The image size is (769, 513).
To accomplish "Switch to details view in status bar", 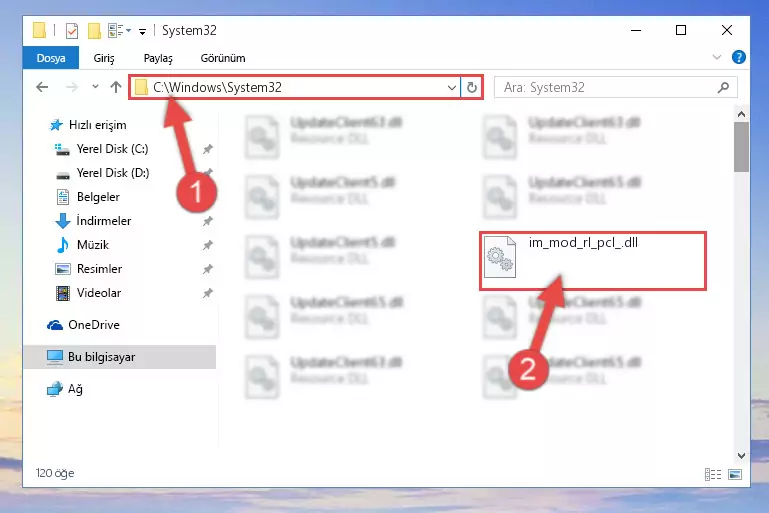I will point(713,474).
